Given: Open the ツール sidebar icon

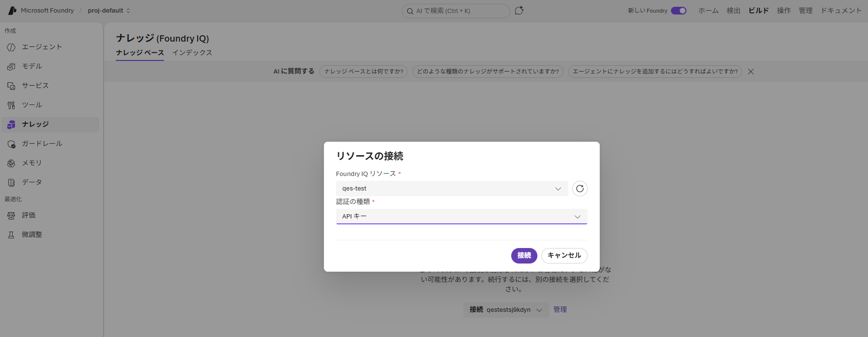Looking at the screenshot, I should click(11, 105).
